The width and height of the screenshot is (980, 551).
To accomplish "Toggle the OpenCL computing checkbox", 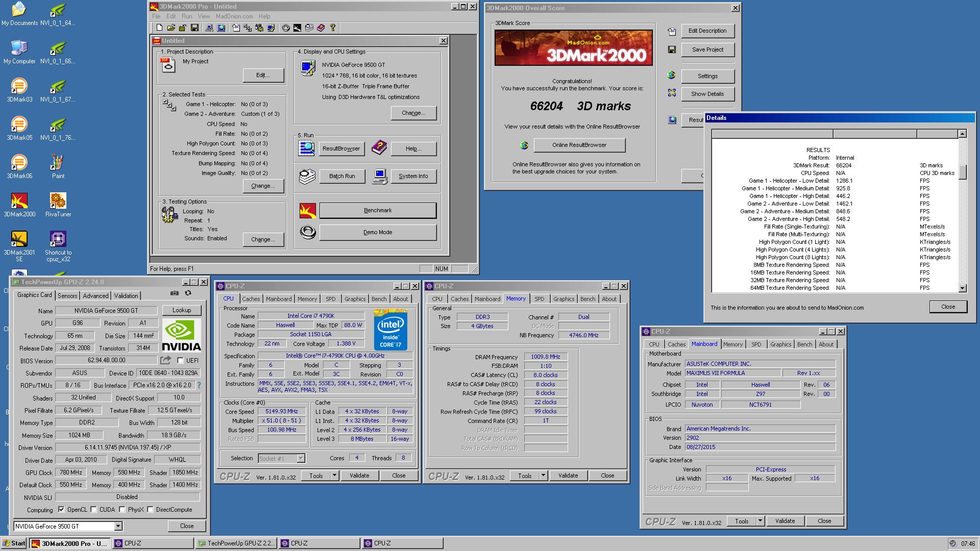I will (x=61, y=509).
